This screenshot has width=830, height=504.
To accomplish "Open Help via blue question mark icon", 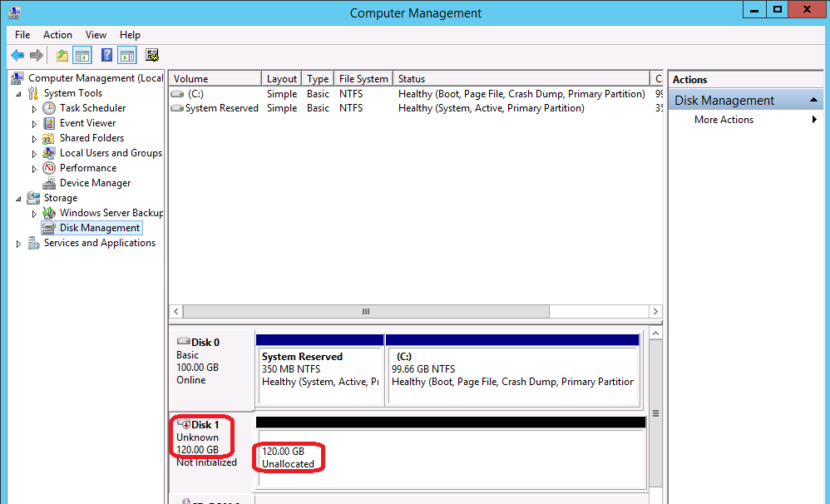I will 107,56.
